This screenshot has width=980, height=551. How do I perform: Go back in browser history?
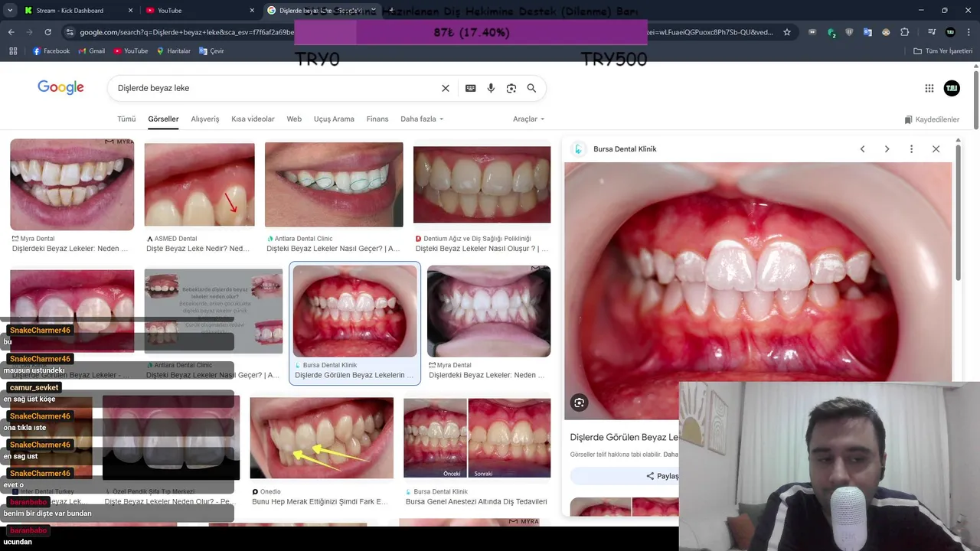[x=11, y=32]
